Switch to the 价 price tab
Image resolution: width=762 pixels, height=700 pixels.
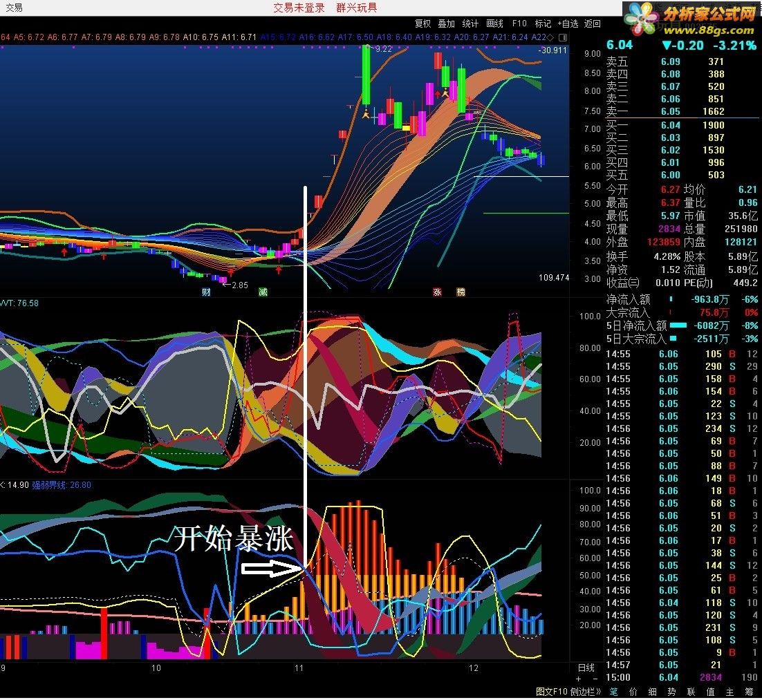point(633,691)
